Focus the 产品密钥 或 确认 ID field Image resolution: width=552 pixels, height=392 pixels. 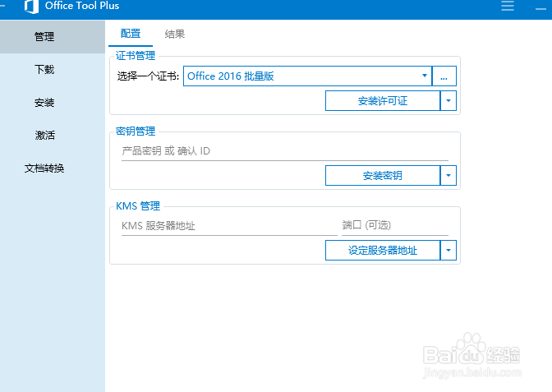pyautogui.click(x=285, y=151)
